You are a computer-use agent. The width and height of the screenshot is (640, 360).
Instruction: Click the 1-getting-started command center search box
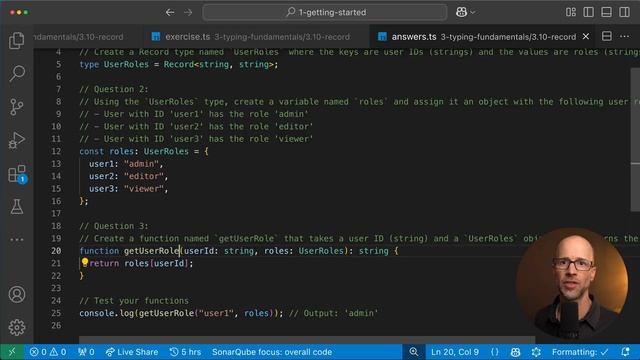tap(324, 12)
